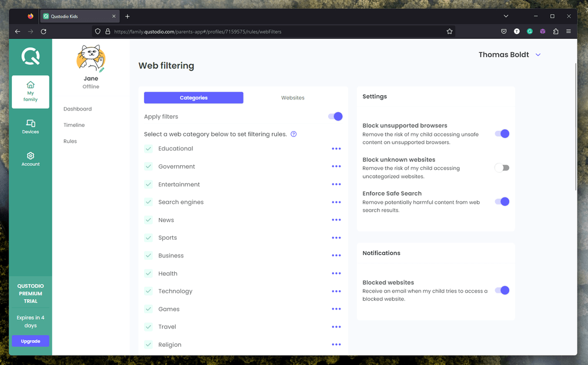Screen dimensions: 588x365
Task: Click the help question mark icon
Action: 293,134
